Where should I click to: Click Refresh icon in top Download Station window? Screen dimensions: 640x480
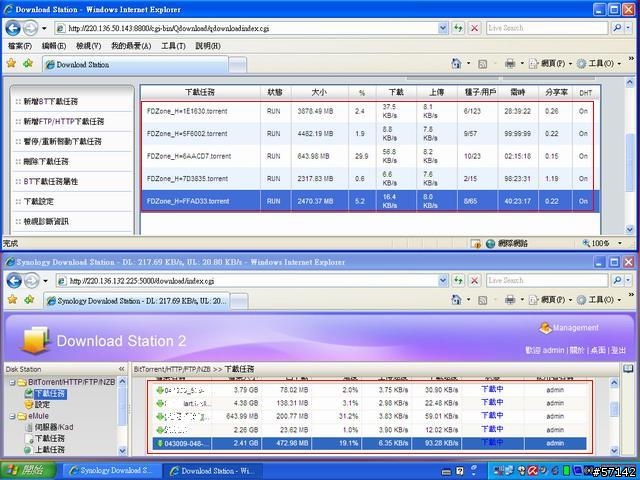tap(458, 28)
